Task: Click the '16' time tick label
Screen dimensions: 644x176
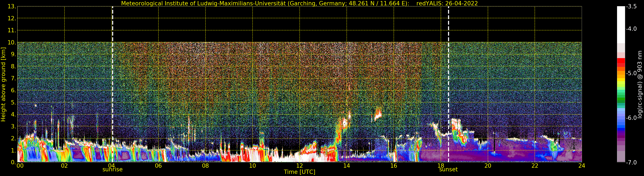Action: (394, 166)
